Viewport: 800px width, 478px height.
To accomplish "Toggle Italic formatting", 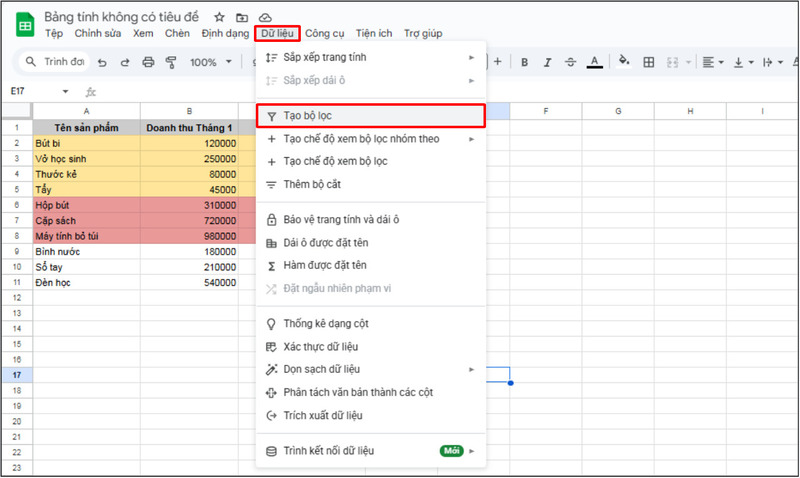I will 547,62.
